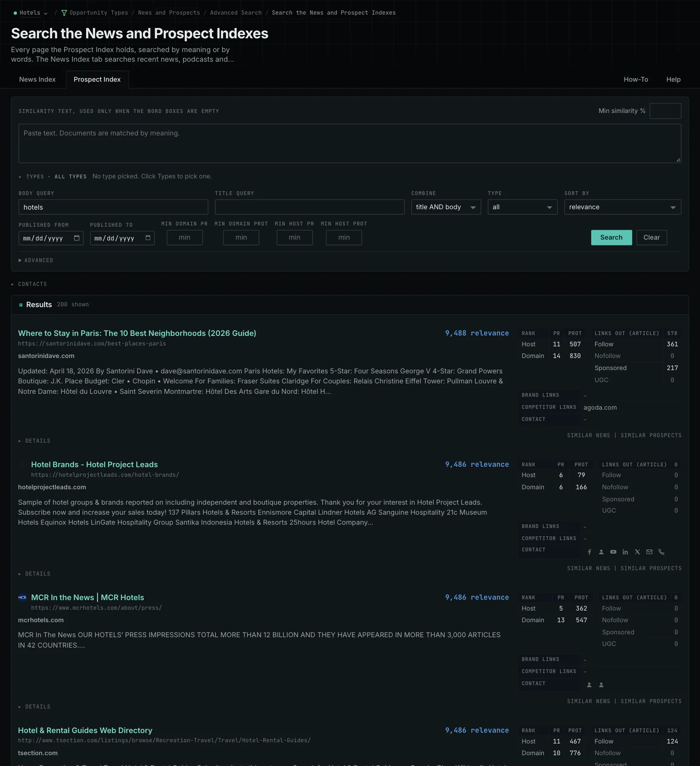Expand the Contacts section

29,284
